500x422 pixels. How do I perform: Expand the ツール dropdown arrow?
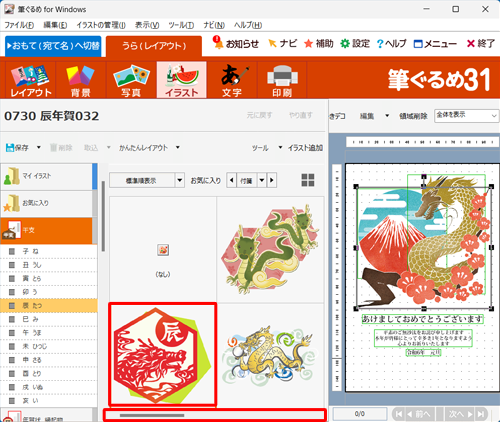280,147
